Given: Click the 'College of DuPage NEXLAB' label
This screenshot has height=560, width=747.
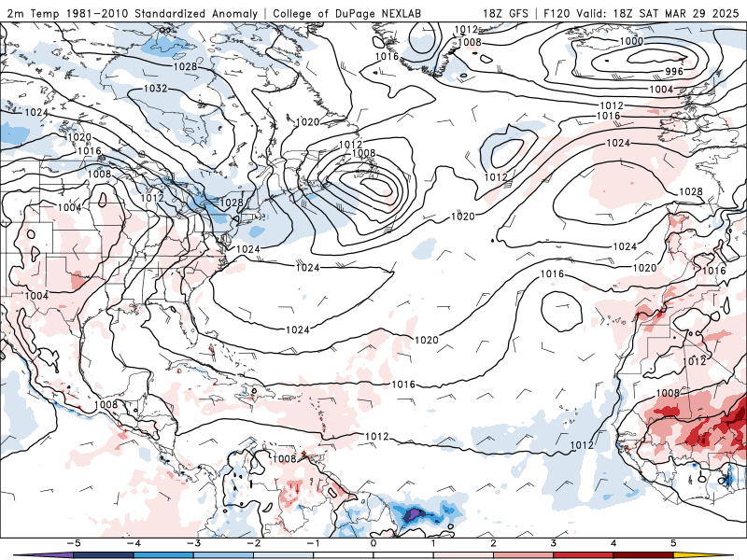Looking at the screenshot, I should pos(346,14).
